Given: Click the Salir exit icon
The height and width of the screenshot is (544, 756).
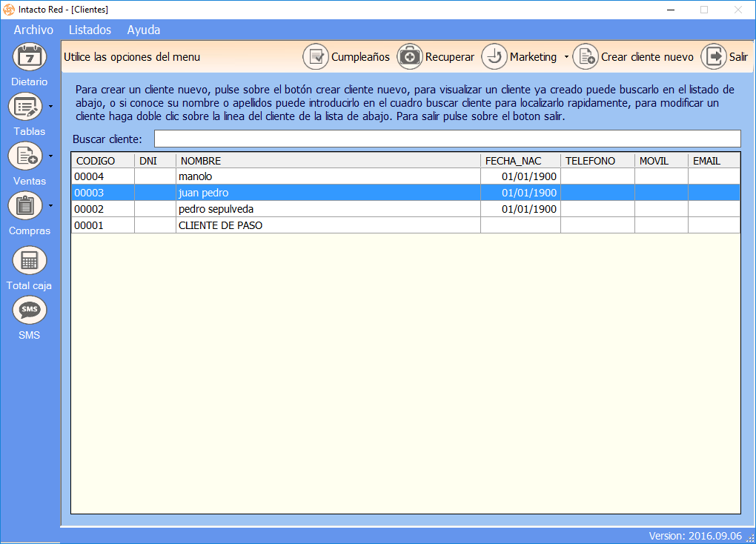Looking at the screenshot, I should click(x=714, y=57).
